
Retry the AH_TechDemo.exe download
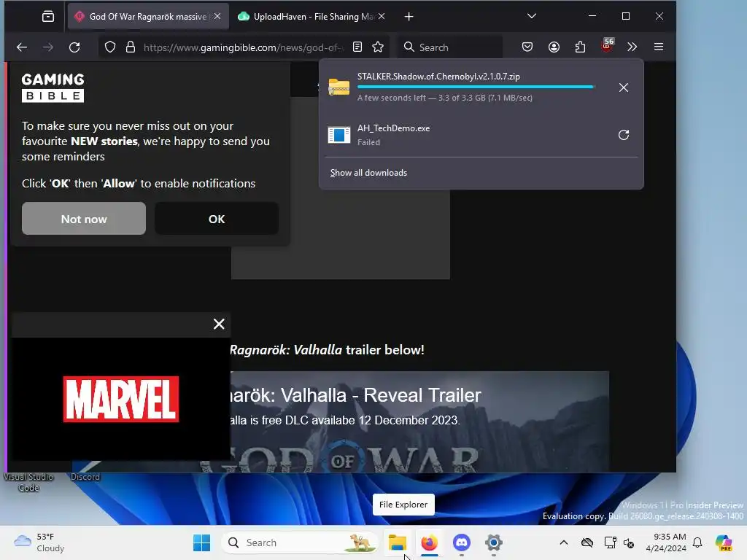(x=624, y=135)
